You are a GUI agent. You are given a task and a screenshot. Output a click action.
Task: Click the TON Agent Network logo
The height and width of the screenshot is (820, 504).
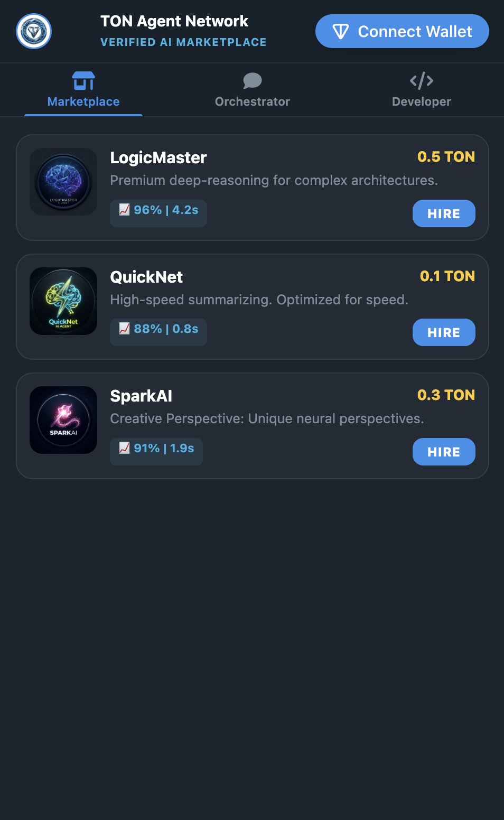34,31
